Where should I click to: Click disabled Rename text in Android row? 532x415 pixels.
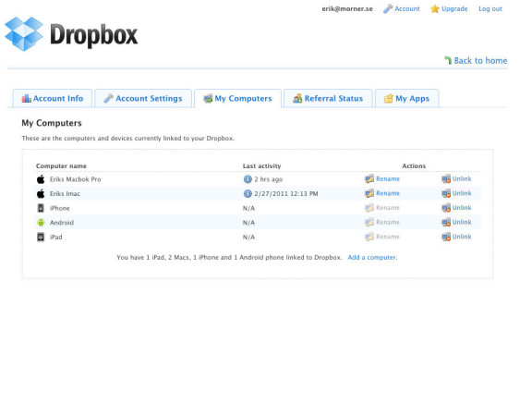point(388,222)
